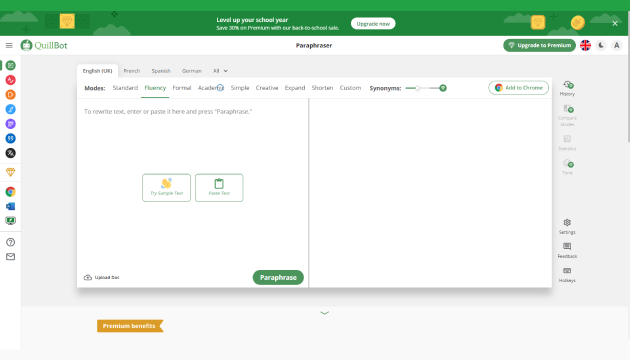630x360 pixels.
Task: Select the Expand mode
Action: (x=295, y=88)
